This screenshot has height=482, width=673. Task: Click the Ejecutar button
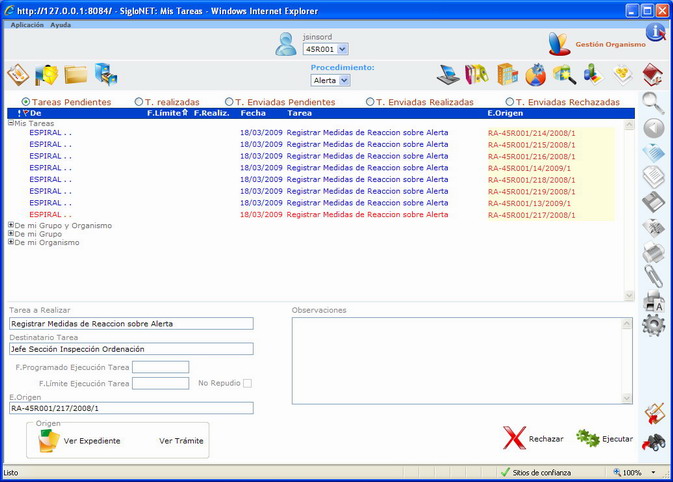(605, 439)
